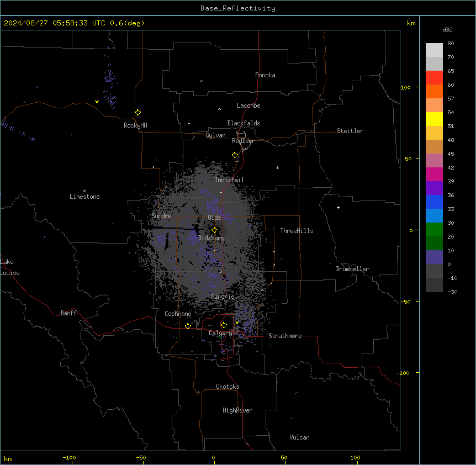Image resolution: width=476 pixels, height=465 pixels.
Task: Click the Base_Reflectivity title
Action: pyautogui.click(x=238, y=8)
